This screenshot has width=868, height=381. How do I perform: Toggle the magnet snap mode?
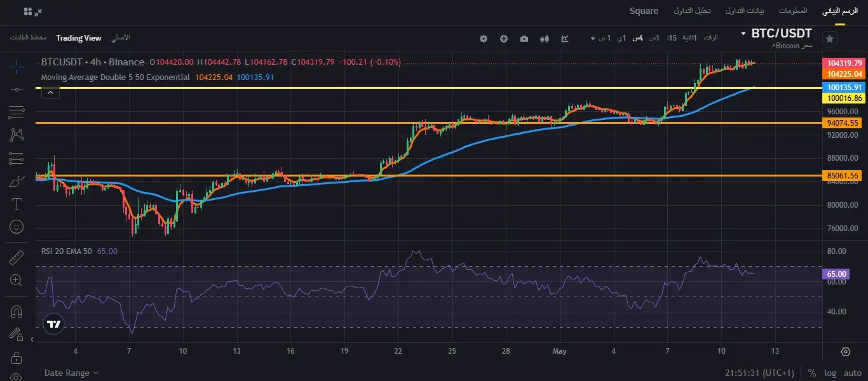click(17, 311)
